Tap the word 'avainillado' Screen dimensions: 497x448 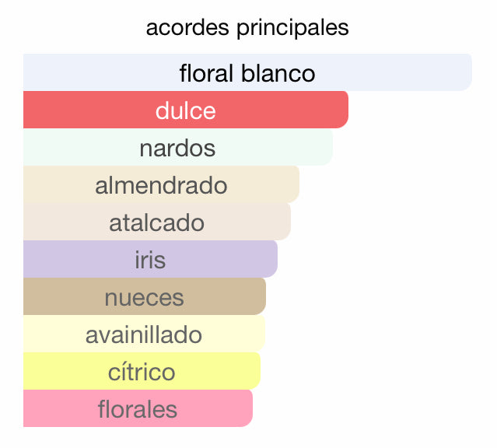click(144, 334)
